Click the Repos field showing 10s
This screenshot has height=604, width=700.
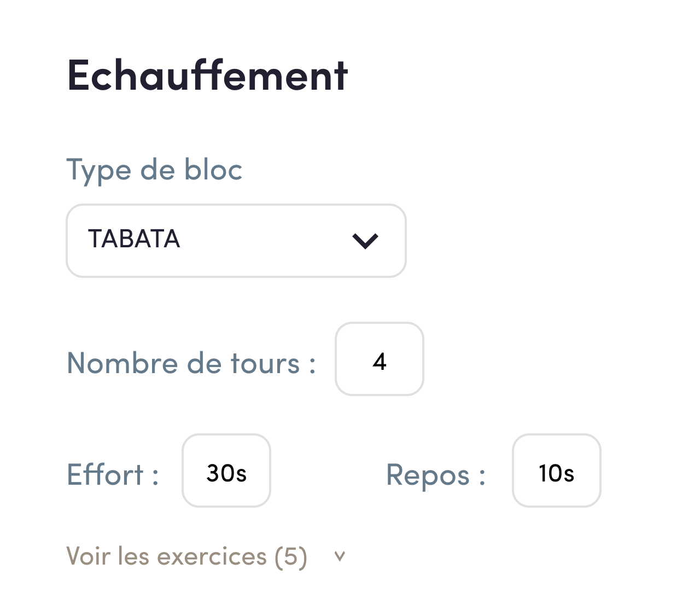(556, 471)
